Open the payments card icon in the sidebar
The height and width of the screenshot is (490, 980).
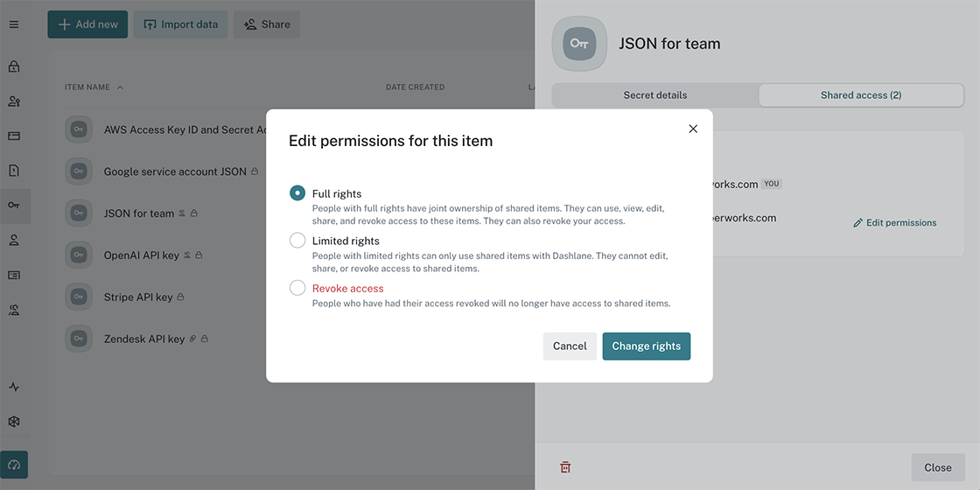14,136
